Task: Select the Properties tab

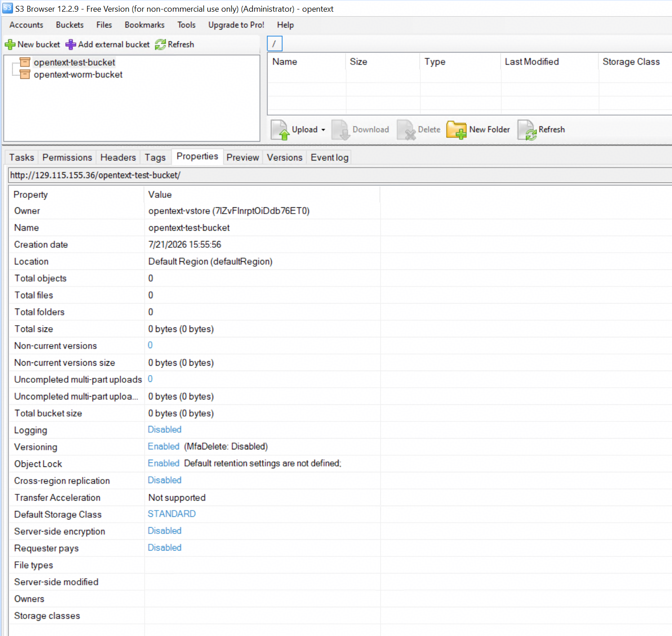Action: (x=197, y=157)
